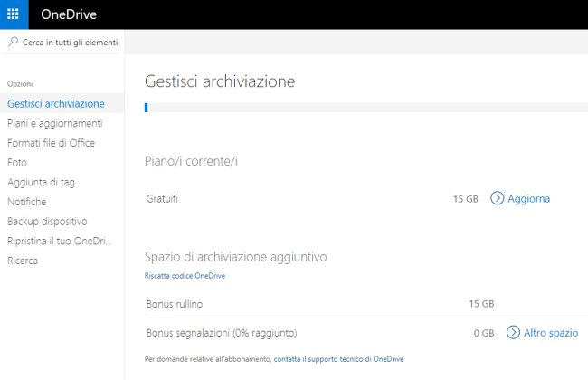The height and width of the screenshot is (380, 588).
Task: Click the circled arrow beside Altro spazio
Action: point(513,332)
